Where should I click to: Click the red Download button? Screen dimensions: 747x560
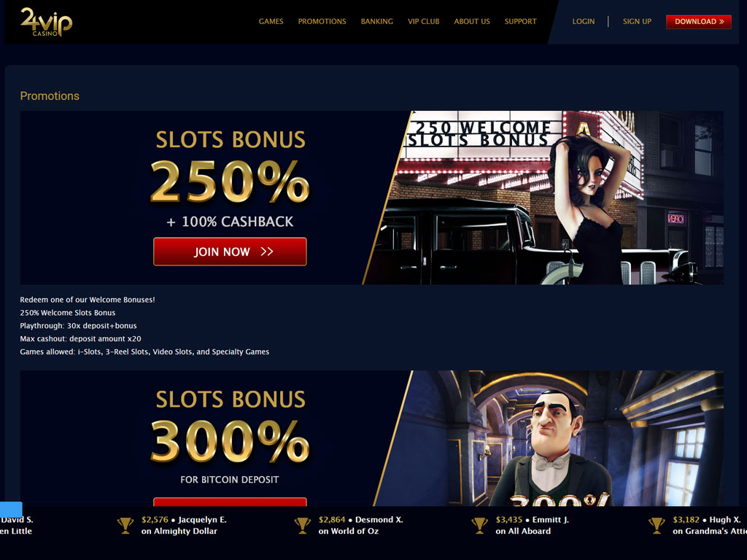point(699,22)
